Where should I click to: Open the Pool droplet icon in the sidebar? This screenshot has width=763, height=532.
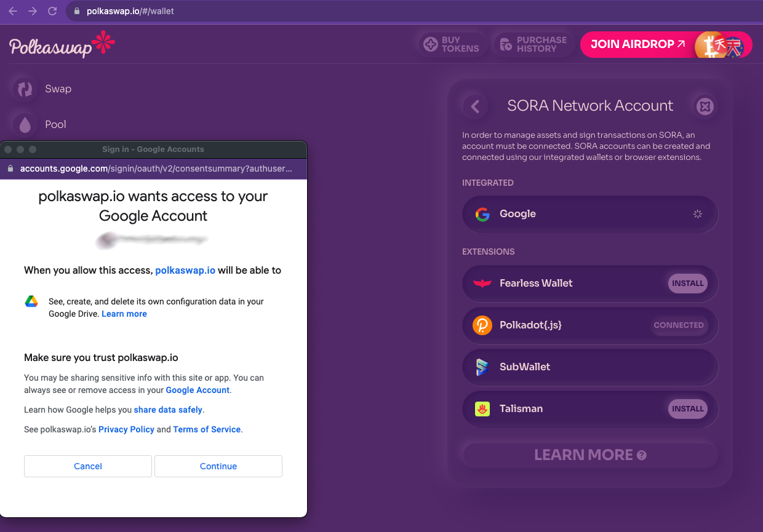(25, 125)
